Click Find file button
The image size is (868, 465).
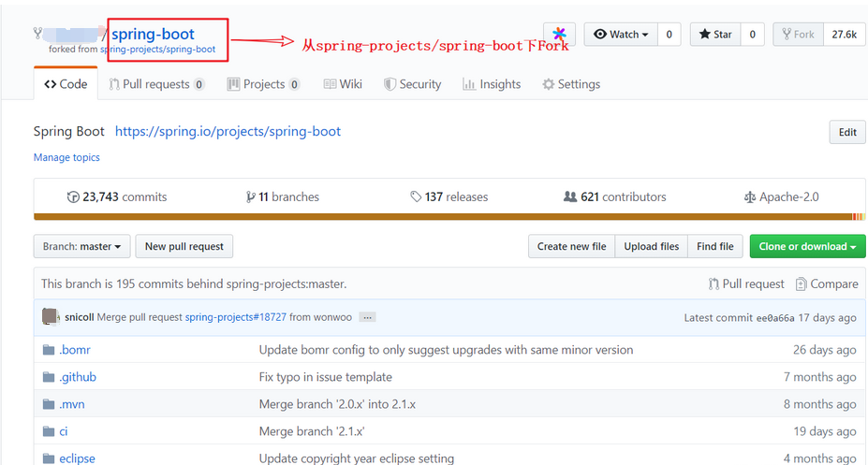coord(715,247)
